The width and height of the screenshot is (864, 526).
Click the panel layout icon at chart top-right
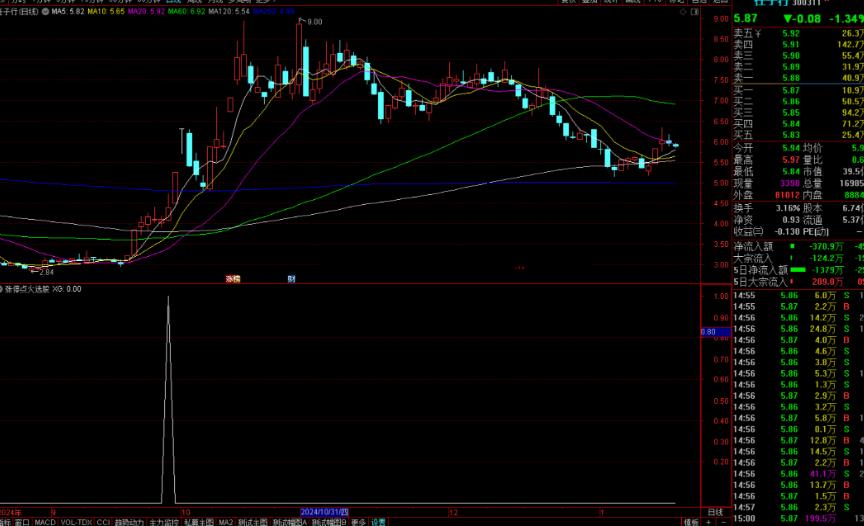pos(695,11)
